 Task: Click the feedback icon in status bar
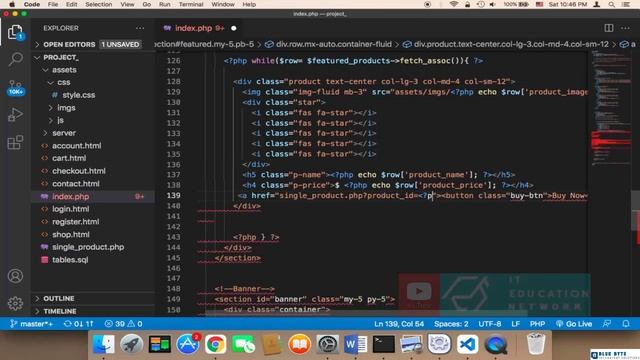[607, 324]
